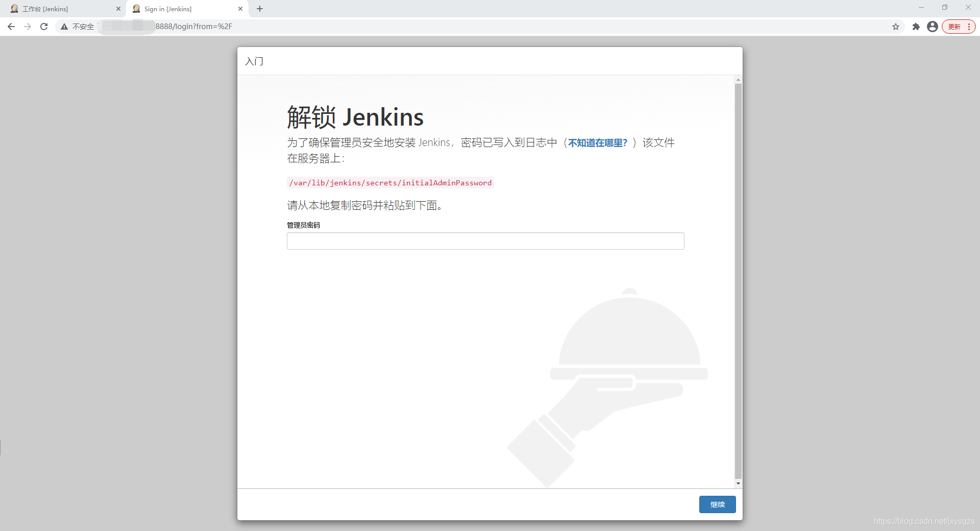
Task: Click the 解锁 Jenkins heading
Action: coord(355,117)
